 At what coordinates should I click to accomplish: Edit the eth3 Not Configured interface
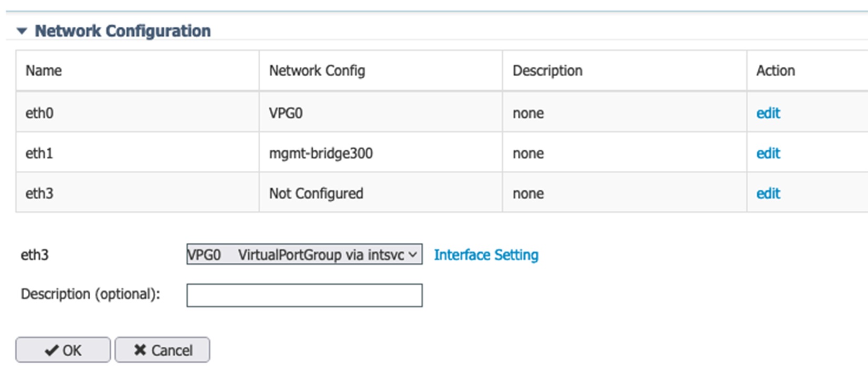768,193
